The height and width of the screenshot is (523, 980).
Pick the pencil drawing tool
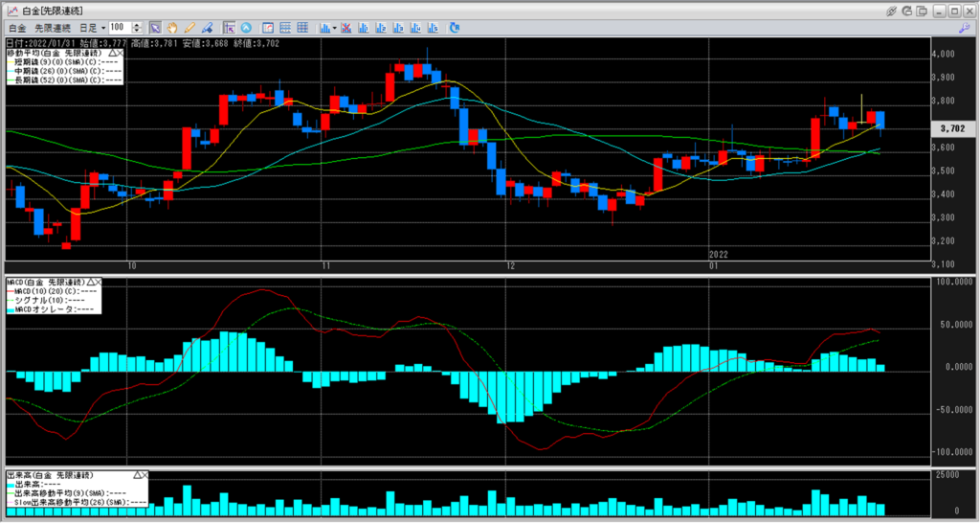click(x=190, y=28)
